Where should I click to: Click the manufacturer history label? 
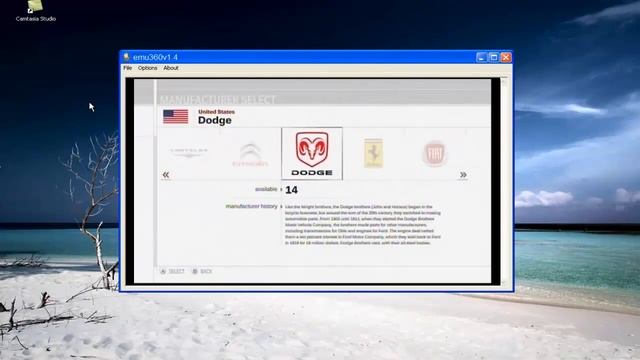(251, 207)
